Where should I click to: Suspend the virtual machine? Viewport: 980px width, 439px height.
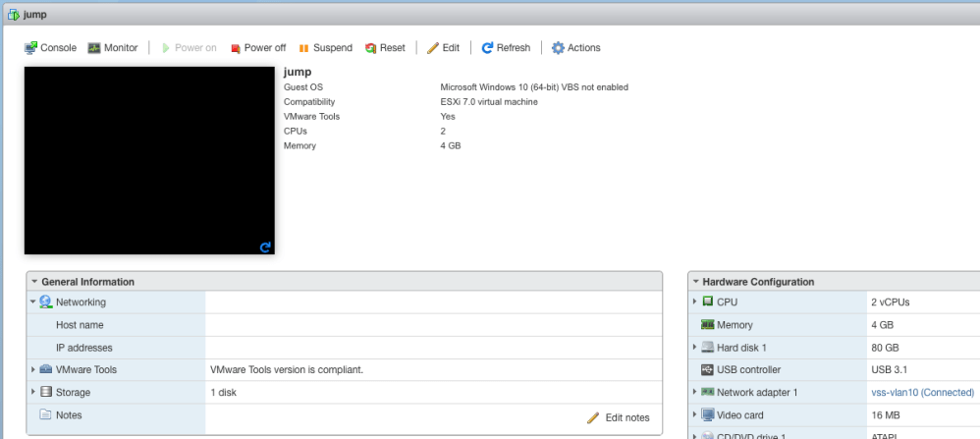(326, 47)
